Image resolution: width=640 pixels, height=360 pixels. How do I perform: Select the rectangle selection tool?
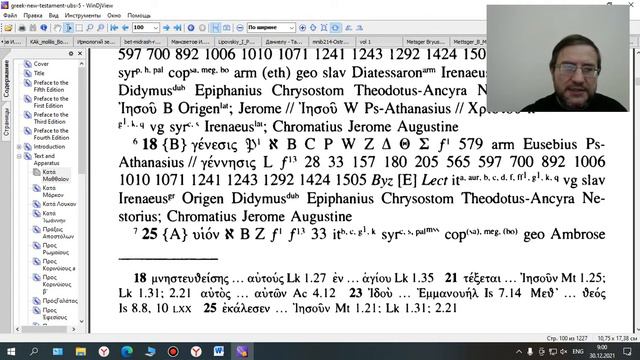pyautogui.click(x=79, y=28)
